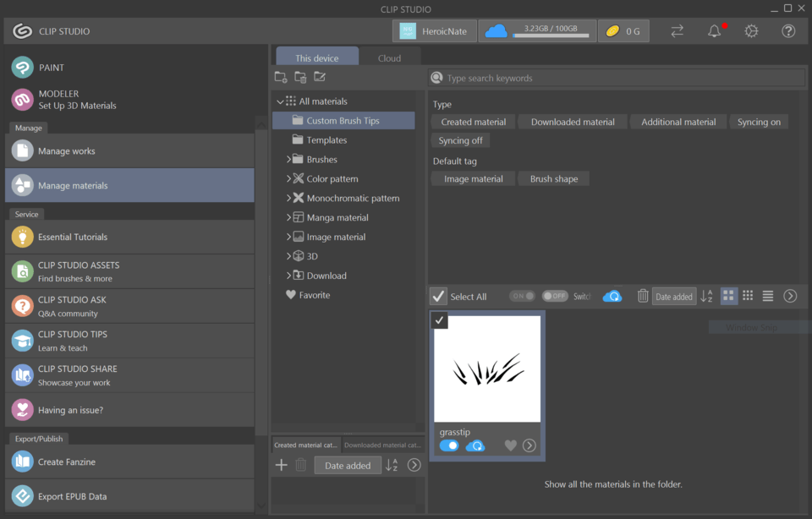Filter by Downloaded material type
The height and width of the screenshot is (519, 812).
click(x=573, y=122)
